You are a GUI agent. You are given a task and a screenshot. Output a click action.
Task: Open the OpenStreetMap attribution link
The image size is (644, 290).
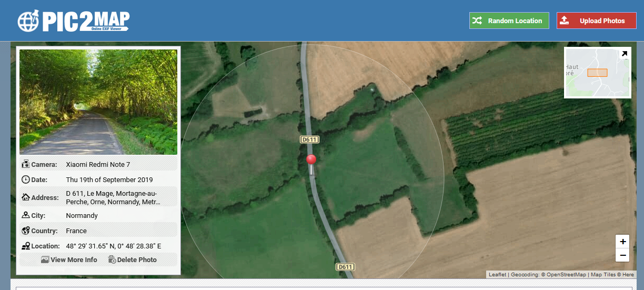566,274
